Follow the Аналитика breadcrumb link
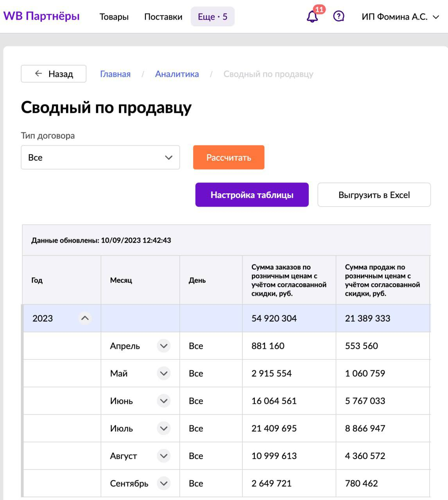448x500 pixels. tap(177, 74)
